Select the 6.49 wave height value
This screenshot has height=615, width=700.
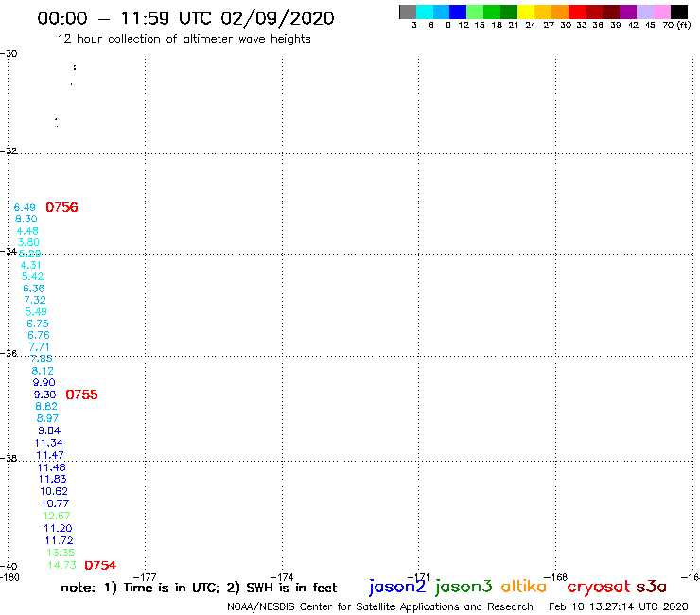point(25,207)
